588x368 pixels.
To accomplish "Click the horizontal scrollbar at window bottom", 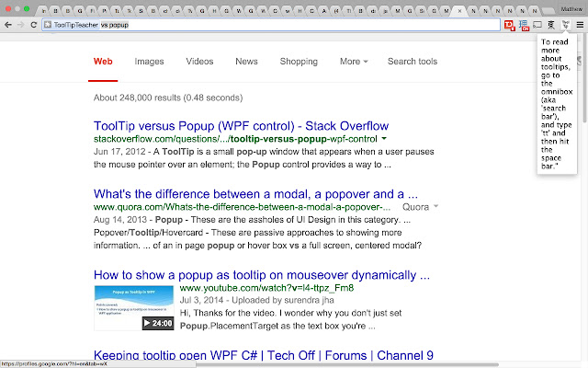I will (347, 364).
